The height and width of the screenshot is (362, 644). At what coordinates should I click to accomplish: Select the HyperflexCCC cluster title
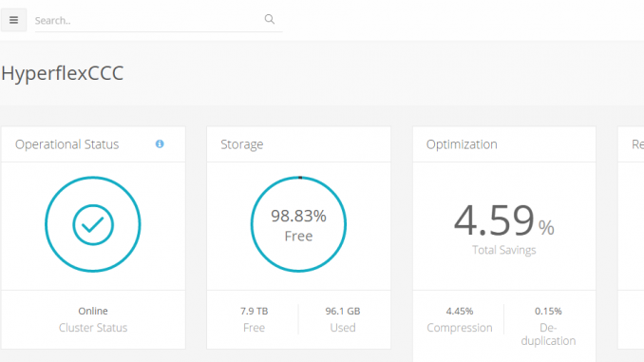(x=63, y=74)
